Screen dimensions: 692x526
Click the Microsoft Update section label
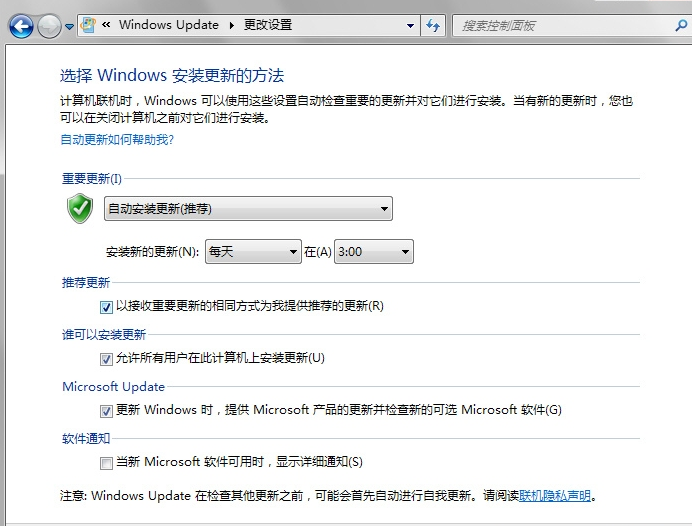tap(113, 387)
